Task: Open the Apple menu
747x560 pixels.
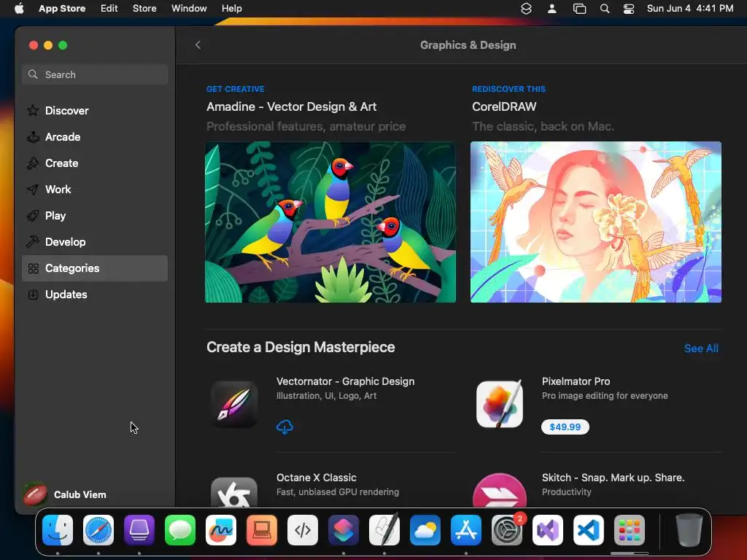Action: click(19, 9)
